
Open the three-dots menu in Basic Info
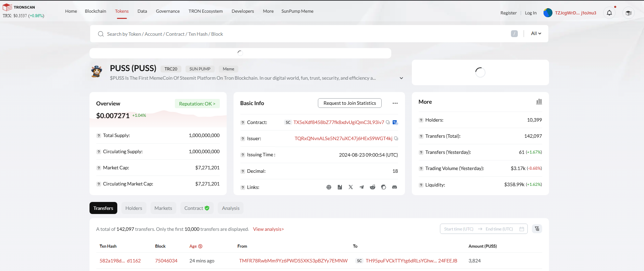(x=395, y=103)
